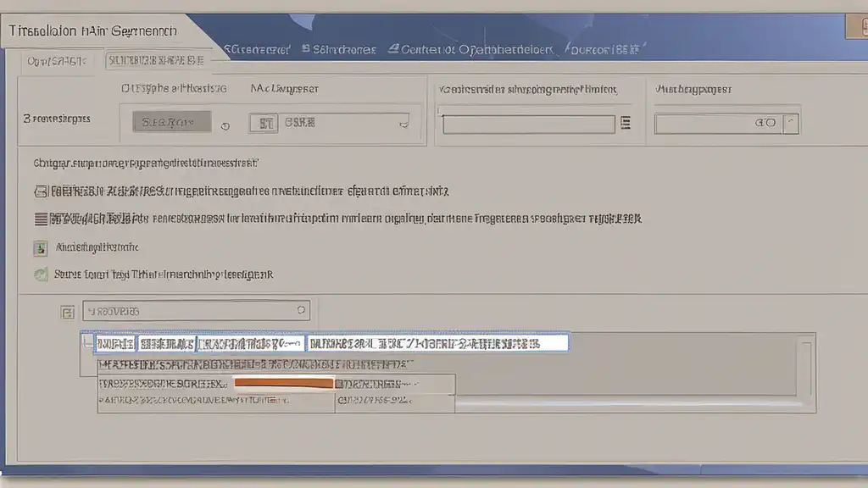Switch to the first tab under the window title

[57, 61]
